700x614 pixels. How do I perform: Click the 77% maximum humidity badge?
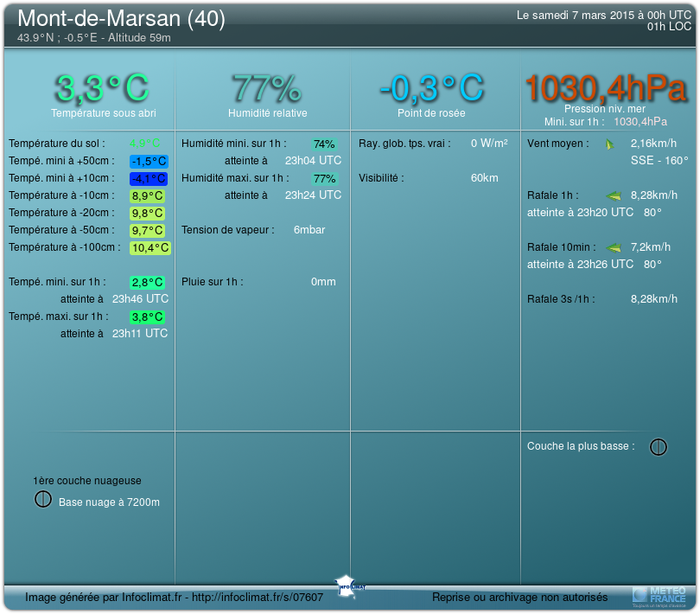tap(324, 179)
